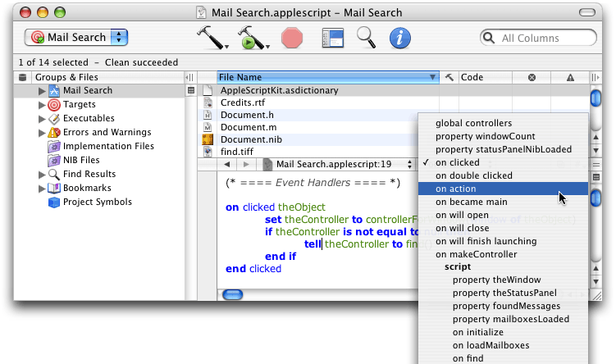
Task: Click the column options button at header right
Action: [595, 77]
